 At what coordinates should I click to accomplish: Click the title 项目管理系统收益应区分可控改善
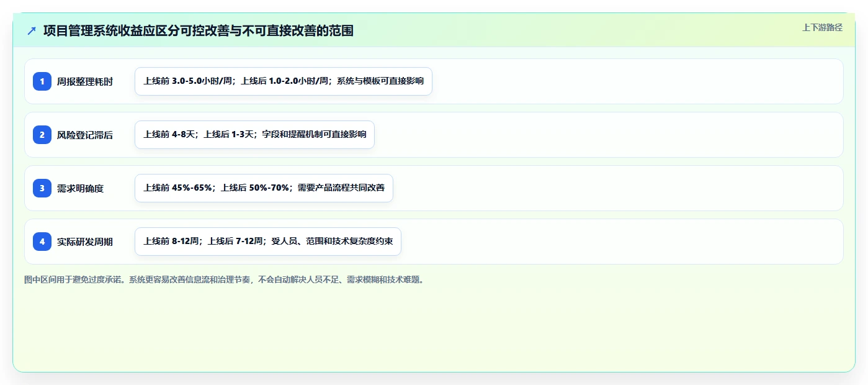(199, 31)
